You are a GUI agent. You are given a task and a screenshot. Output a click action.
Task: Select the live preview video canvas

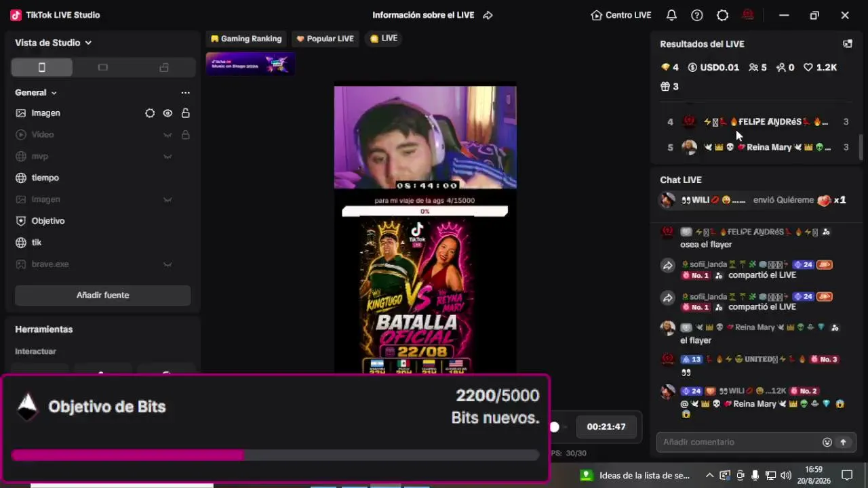[425, 229]
